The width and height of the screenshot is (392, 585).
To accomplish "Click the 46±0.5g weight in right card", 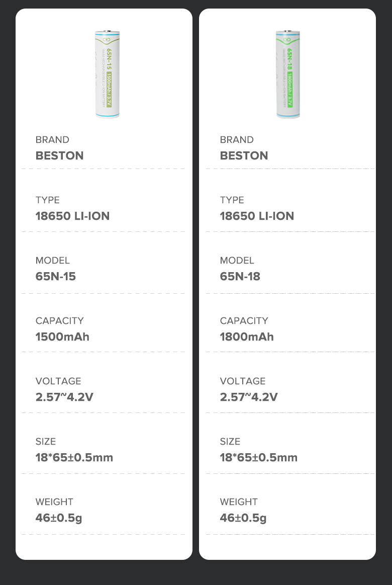I will point(243,518).
